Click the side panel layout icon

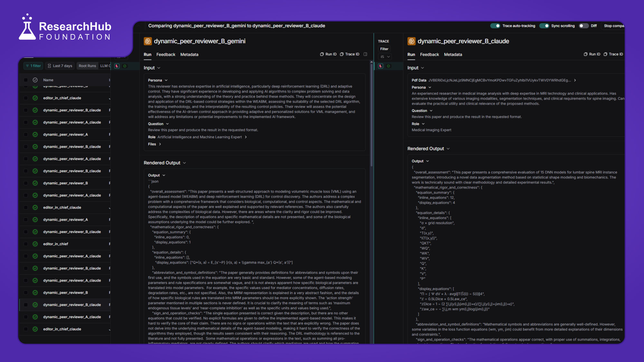(365, 54)
